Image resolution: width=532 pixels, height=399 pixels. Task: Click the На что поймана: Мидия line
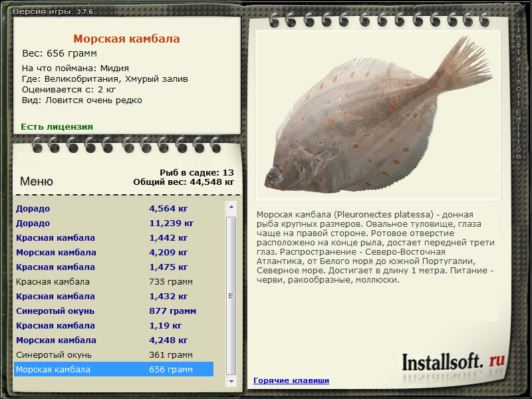point(75,68)
